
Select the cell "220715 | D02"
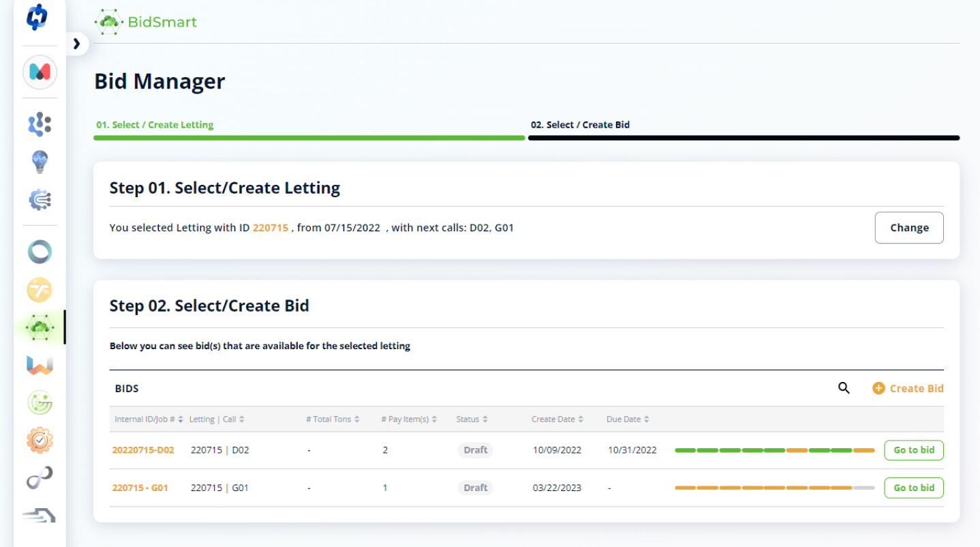point(220,450)
